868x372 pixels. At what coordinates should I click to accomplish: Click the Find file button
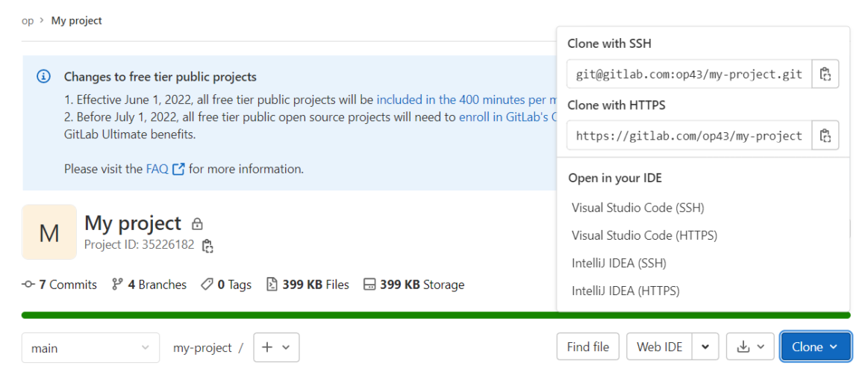pos(588,347)
